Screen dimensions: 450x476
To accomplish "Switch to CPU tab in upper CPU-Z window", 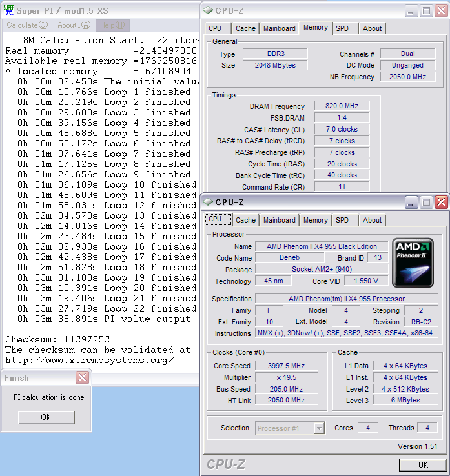I will (215, 28).
